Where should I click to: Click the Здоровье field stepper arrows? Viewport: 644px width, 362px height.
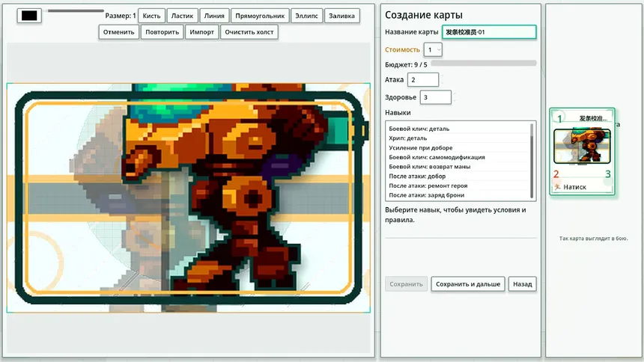pos(455,97)
